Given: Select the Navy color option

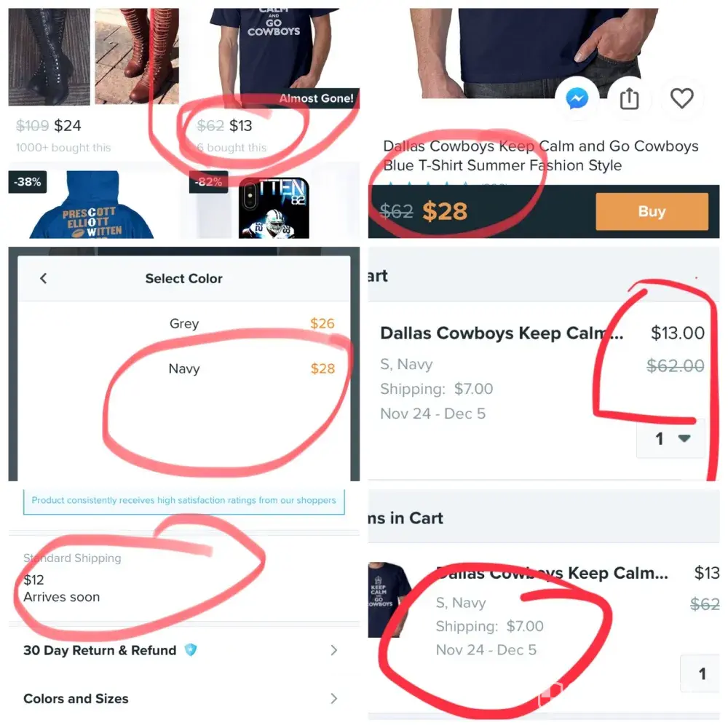Looking at the screenshot, I should tap(184, 368).
